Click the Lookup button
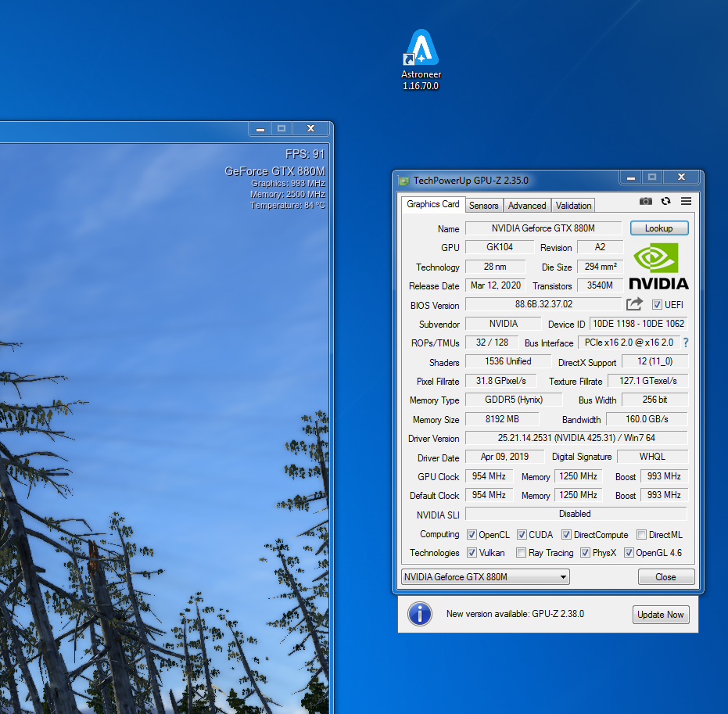This screenshot has height=714, width=728. (x=659, y=228)
